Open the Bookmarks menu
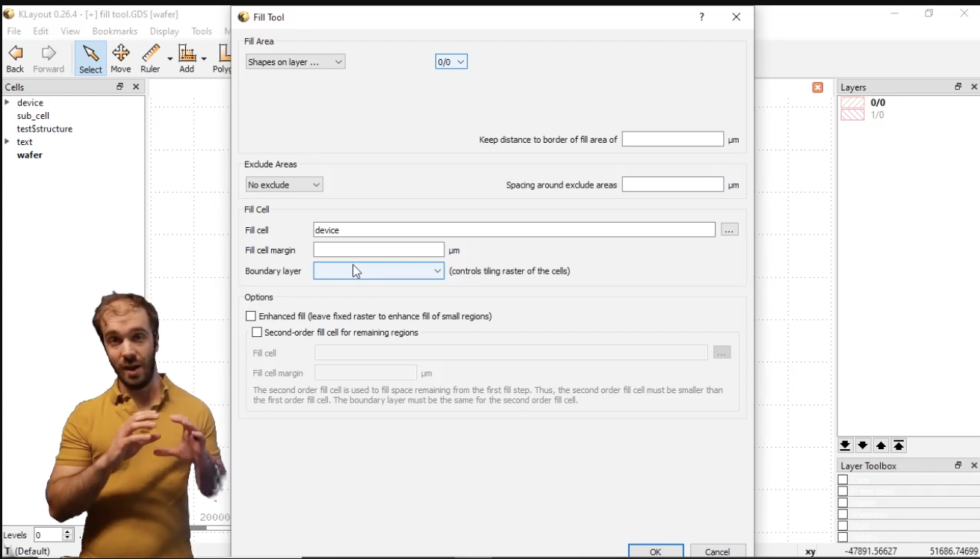The height and width of the screenshot is (559, 980). [x=114, y=31]
